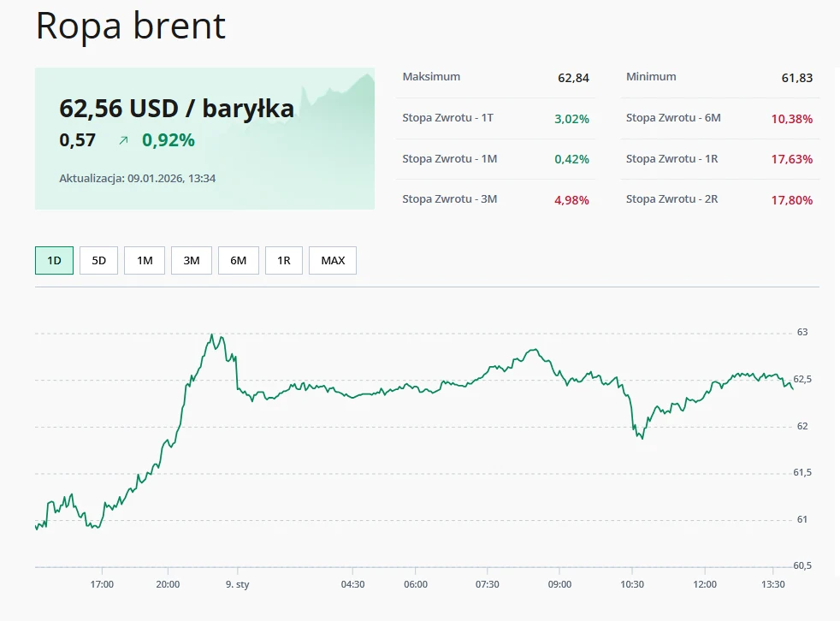Open the MAX history view
Viewport: 840px width, 621px height.
(x=332, y=260)
